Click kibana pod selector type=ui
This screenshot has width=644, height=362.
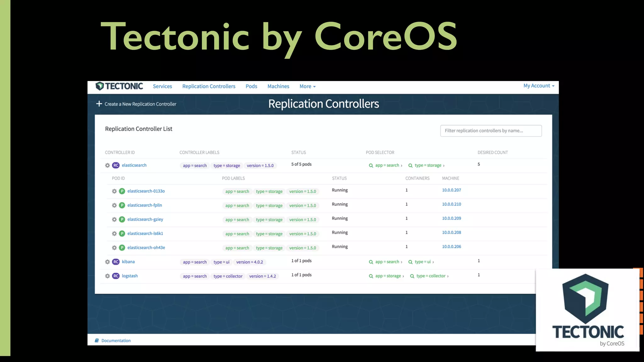pyautogui.click(x=421, y=262)
